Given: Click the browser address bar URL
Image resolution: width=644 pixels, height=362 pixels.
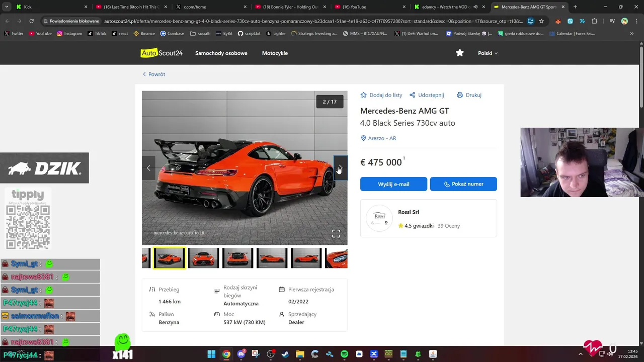Looking at the screenshot, I should coord(313,21).
